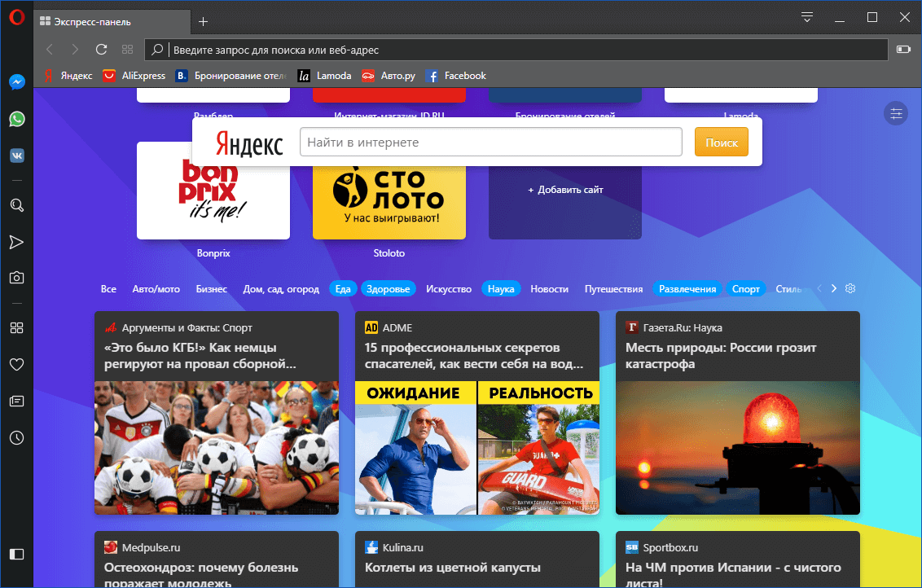Open Бронирование отелей bookmark in the bookmarks bar
The height and width of the screenshot is (588, 922).
231,76
